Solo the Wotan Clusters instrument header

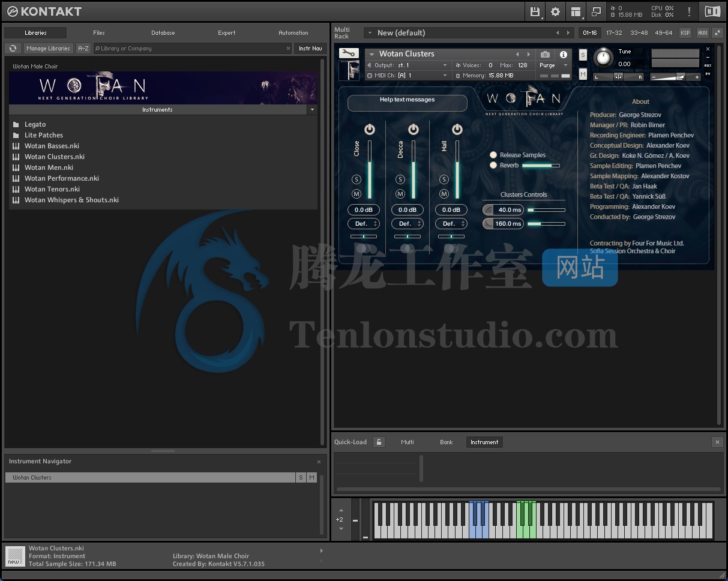click(x=583, y=55)
